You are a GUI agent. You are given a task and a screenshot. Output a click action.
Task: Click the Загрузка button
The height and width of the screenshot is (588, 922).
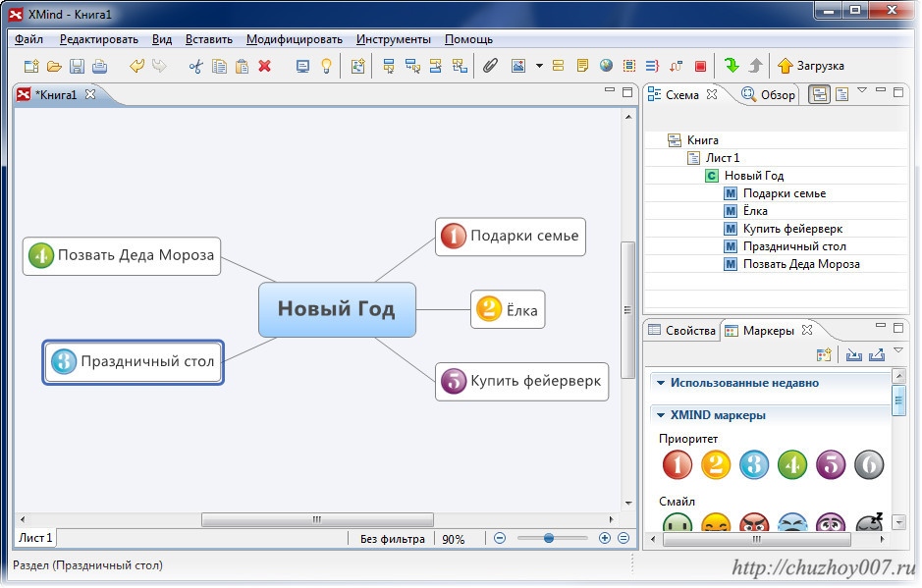coord(811,66)
